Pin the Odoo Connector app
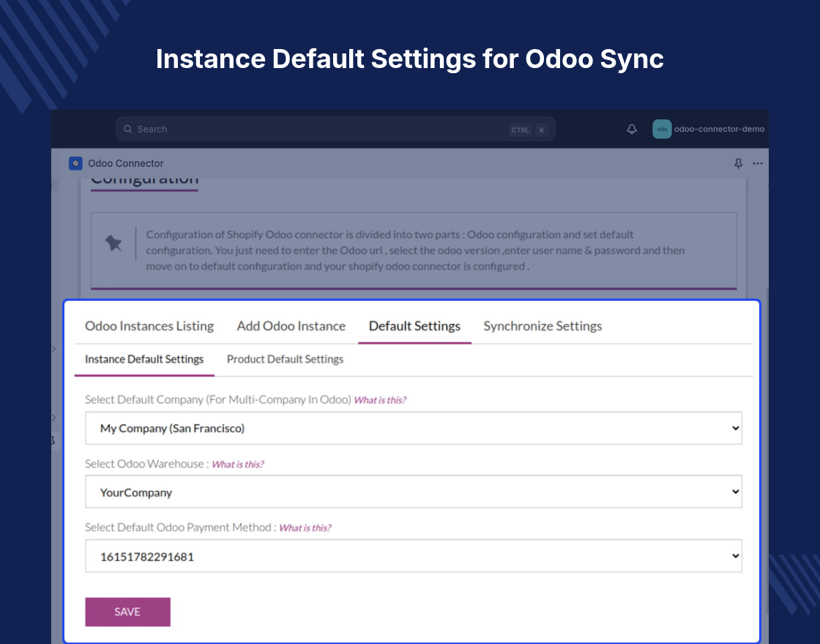The width and height of the screenshot is (820, 644). [x=739, y=164]
